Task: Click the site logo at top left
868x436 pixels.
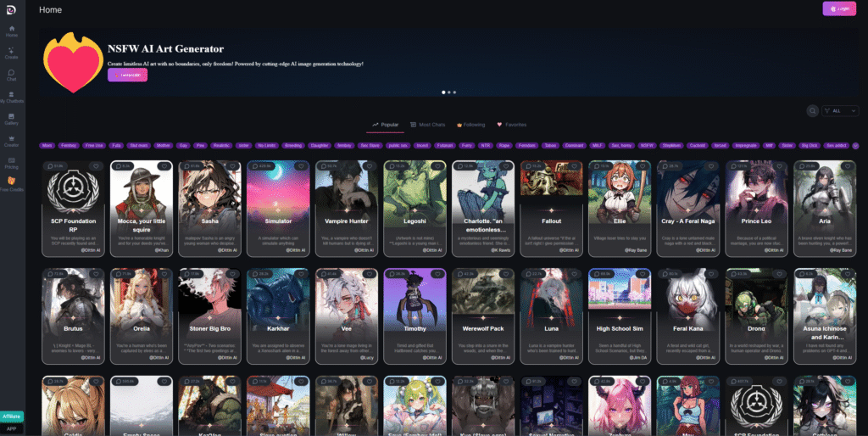Action: pos(11,9)
